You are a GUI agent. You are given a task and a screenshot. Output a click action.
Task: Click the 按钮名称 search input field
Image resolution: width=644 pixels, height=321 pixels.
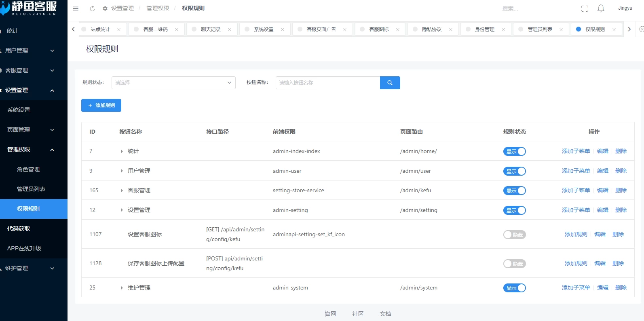[327, 83]
